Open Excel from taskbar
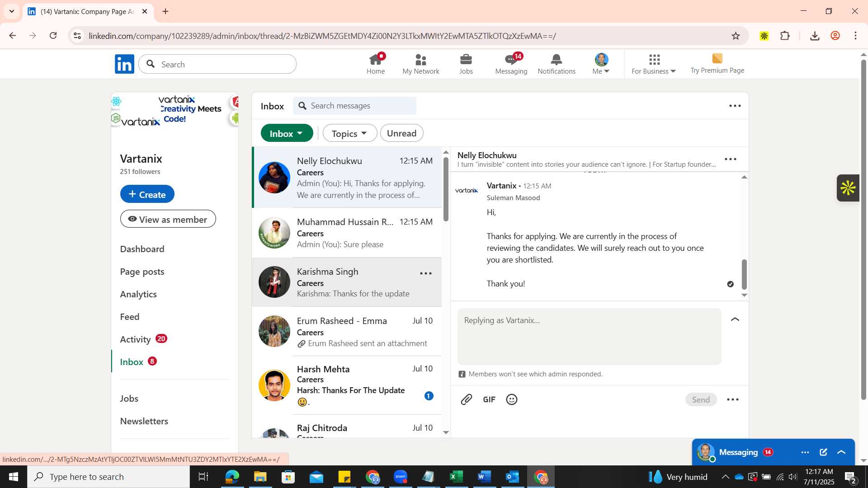The image size is (868, 488). point(456,477)
